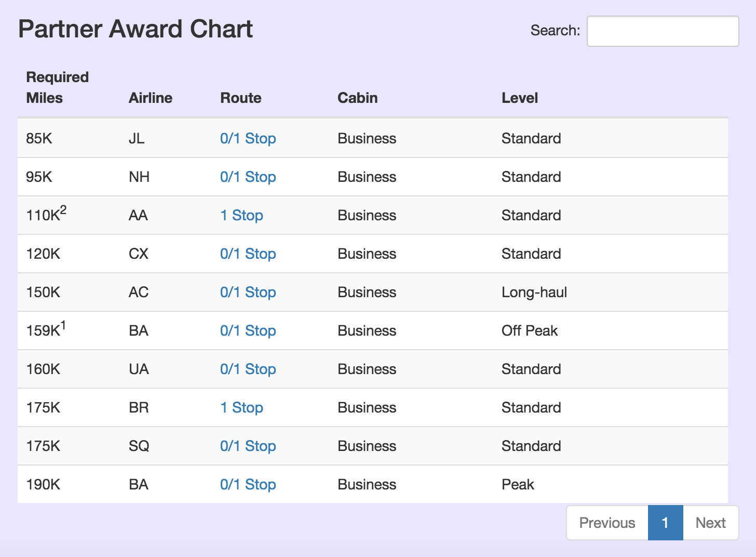Sort the table by Cabin column

tap(357, 98)
